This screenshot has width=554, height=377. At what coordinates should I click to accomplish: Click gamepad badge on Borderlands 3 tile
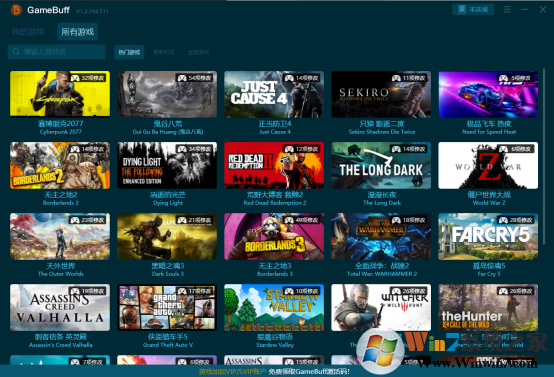pyautogui.click(x=289, y=220)
